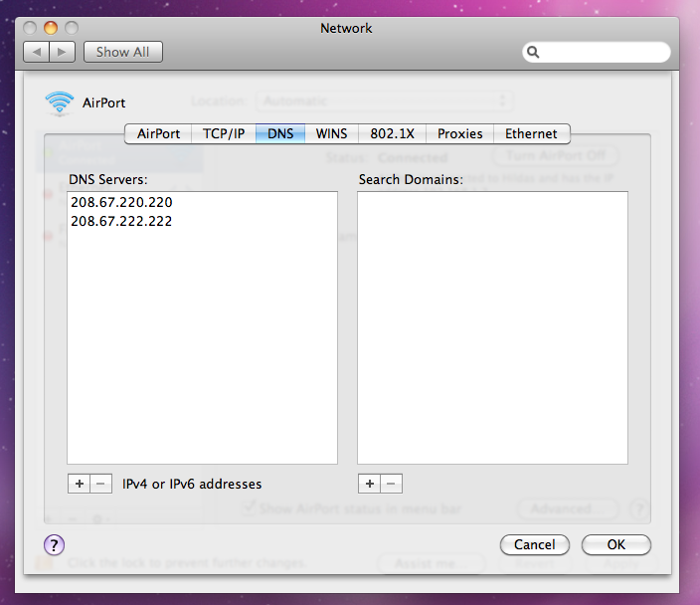Minimize the Network window

tap(51, 28)
